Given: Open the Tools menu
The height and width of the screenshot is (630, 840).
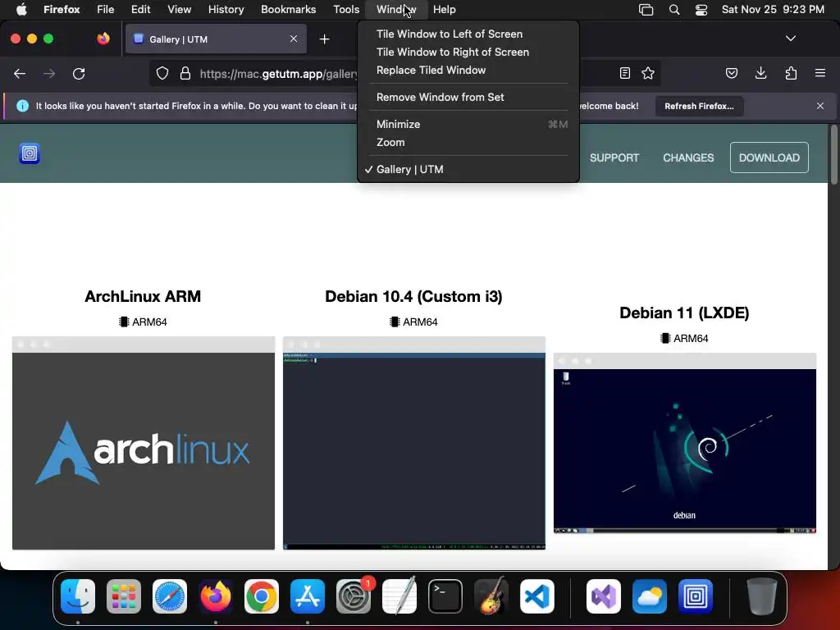Looking at the screenshot, I should (x=346, y=10).
